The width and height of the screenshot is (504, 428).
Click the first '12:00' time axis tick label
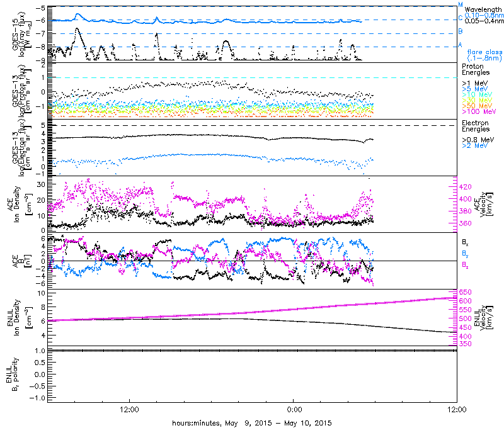coord(129,410)
